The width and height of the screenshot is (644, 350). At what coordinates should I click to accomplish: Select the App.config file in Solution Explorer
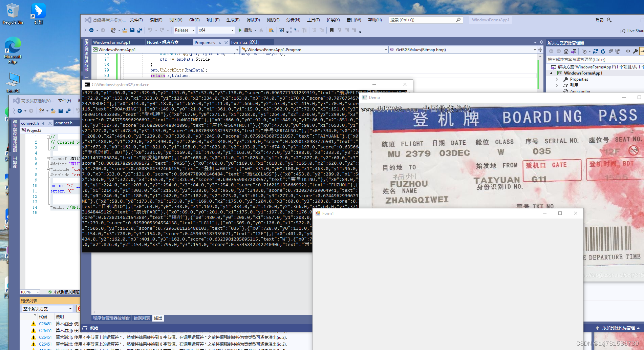coord(580,91)
